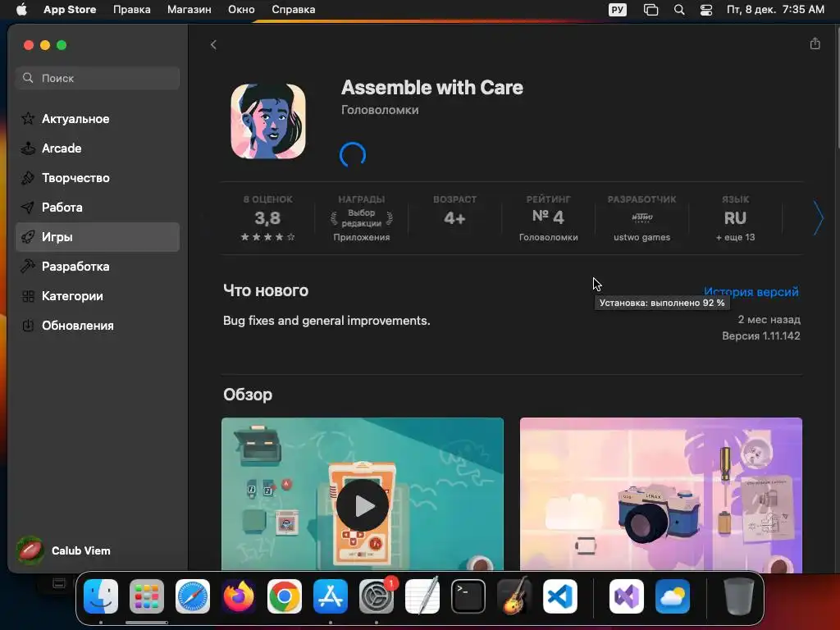Viewport: 840px width, 630px height.
Task: Go to the Работа section
Action: [x=98, y=208]
